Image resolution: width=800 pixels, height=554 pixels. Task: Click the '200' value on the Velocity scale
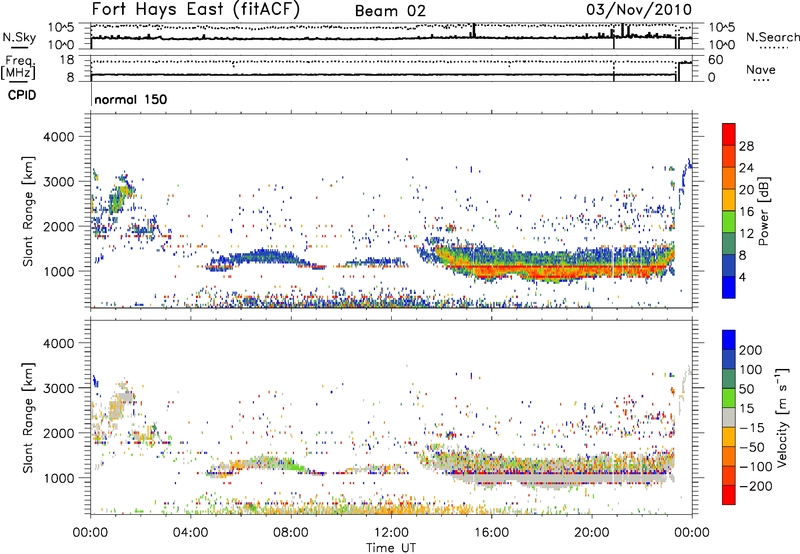[751, 350]
